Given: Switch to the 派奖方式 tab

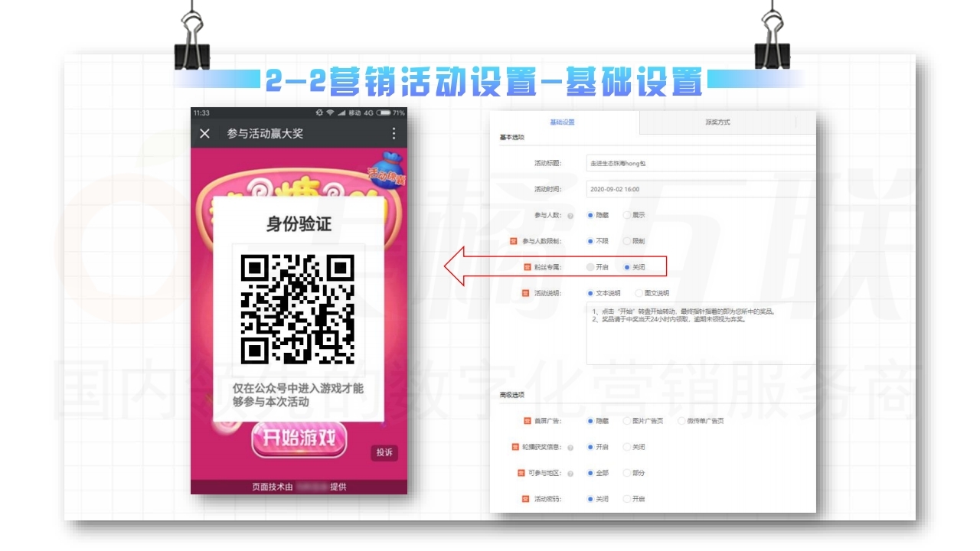Looking at the screenshot, I should (x=717, y=122).
